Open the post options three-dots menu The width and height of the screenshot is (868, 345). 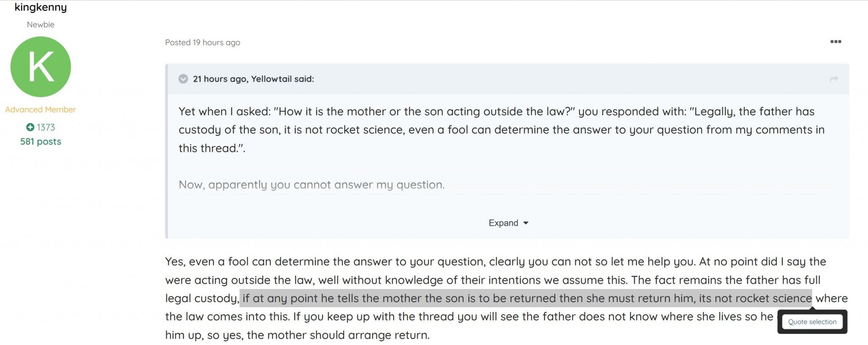[835, 42]
